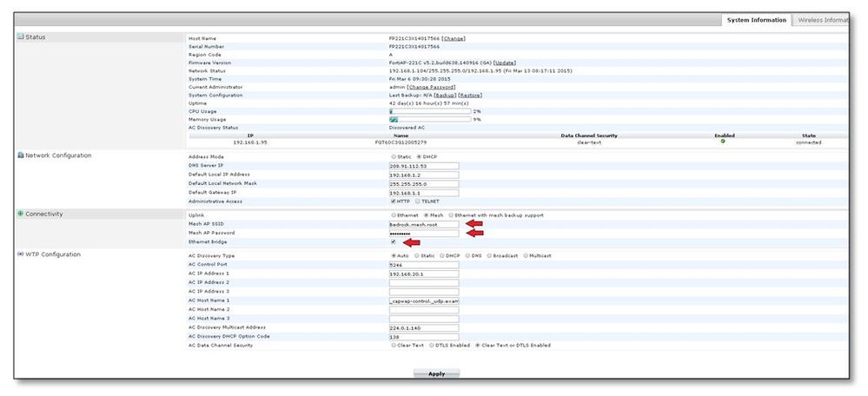Click the clear-text data channel cell
Viewport: 868px width, 396px height.
[588, 142]
